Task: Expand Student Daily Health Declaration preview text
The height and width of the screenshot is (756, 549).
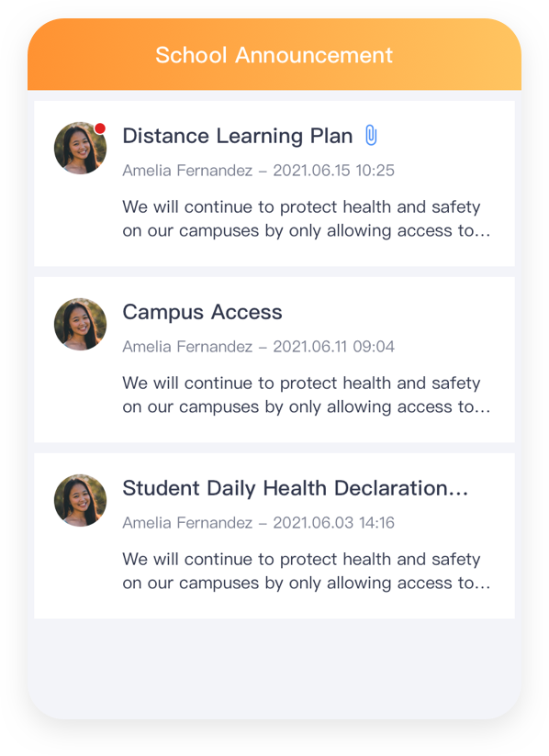Action: [307, 571]
